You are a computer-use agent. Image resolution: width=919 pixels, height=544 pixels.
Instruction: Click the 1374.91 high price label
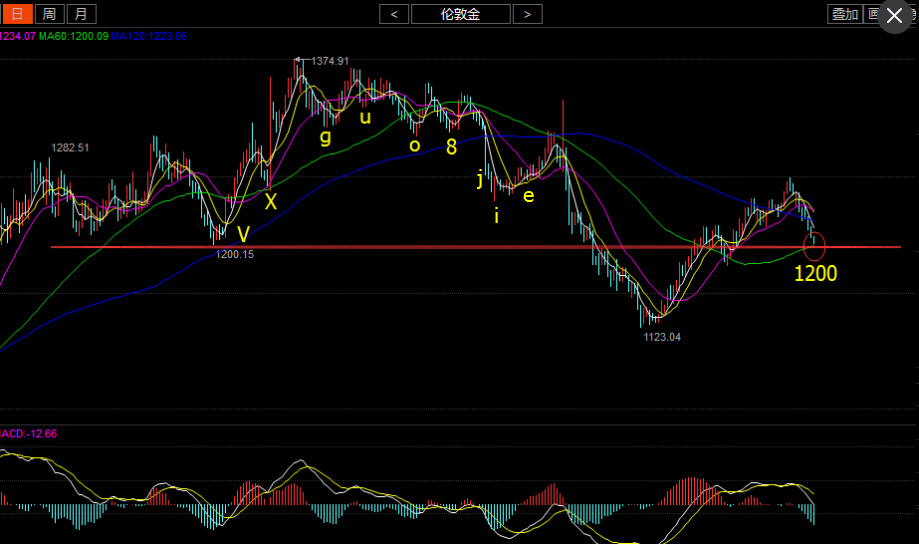click(x=329, y=61)
